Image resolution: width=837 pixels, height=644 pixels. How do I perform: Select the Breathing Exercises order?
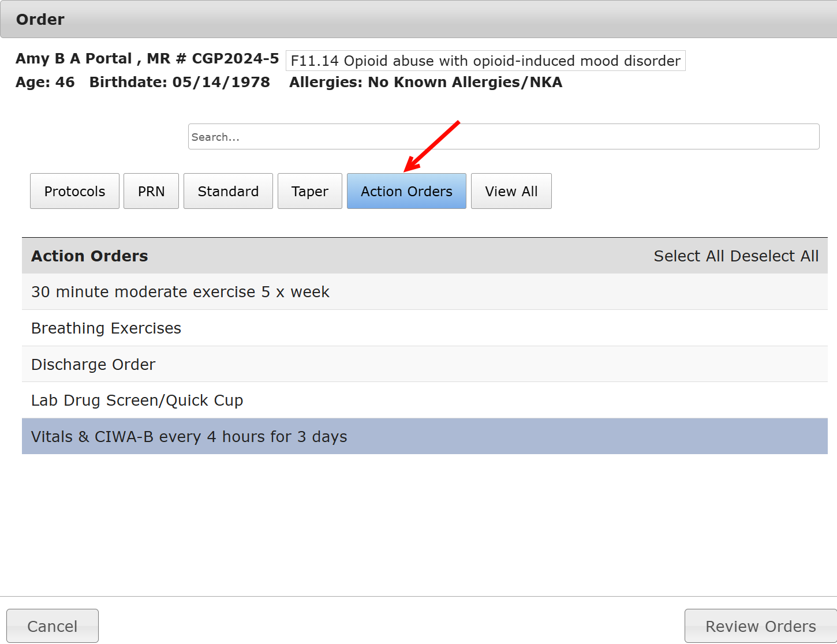tap(106, 328)
